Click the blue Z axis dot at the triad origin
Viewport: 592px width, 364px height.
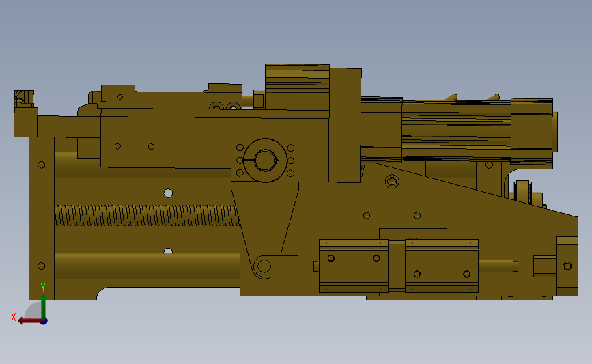point(44,322)
